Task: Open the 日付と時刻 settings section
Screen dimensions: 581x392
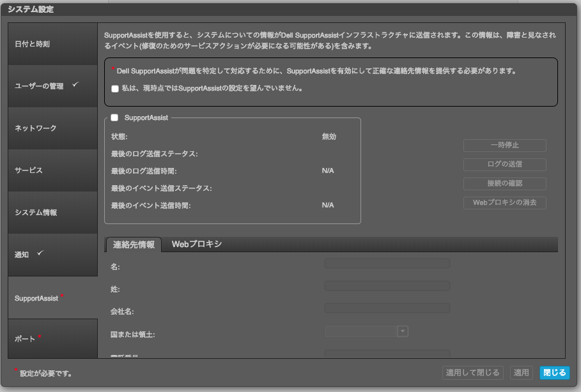Action: [x=52, y=44]
